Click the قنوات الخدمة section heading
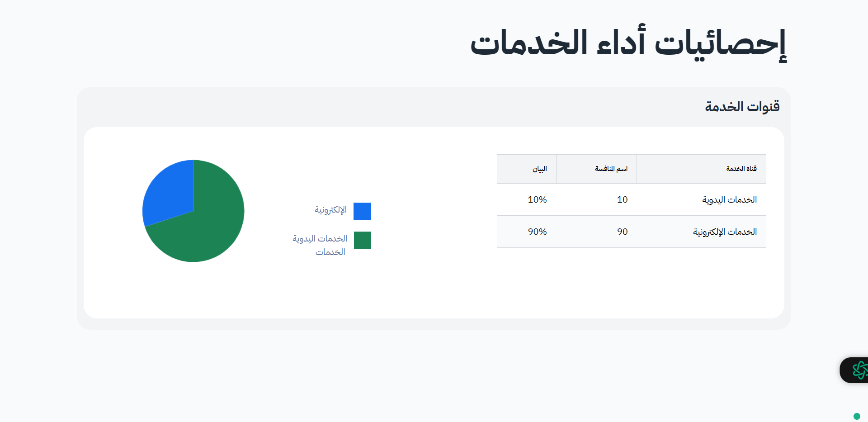The height and width of the screenshot is (422, 868). pos(742,107)
